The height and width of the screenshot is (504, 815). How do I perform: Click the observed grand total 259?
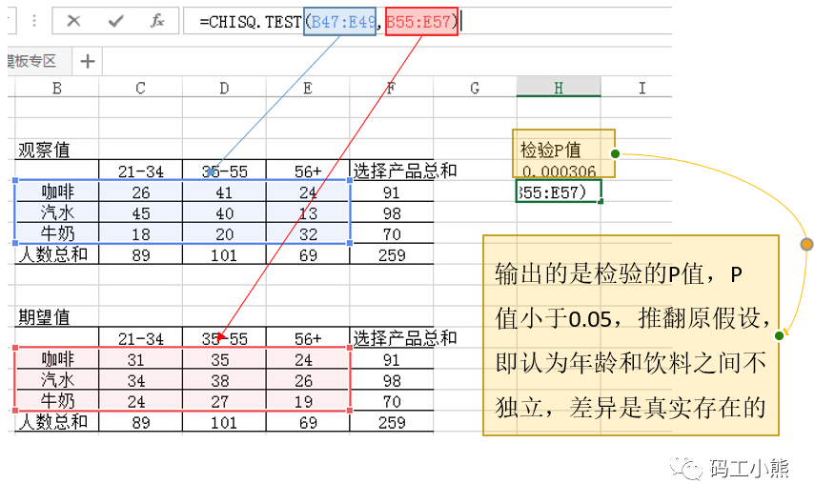pos(392,254)
